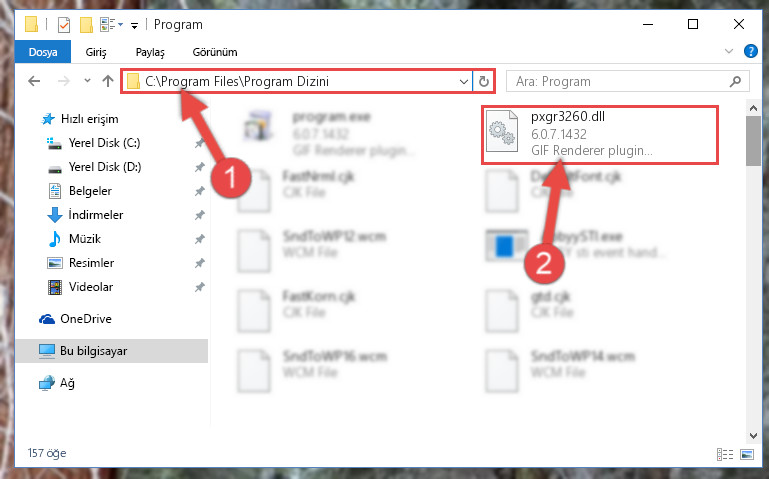Expand the ribbon with the chevron
Image resolution: width=769 pixels, height=479 pixels.
coord(729,51)
